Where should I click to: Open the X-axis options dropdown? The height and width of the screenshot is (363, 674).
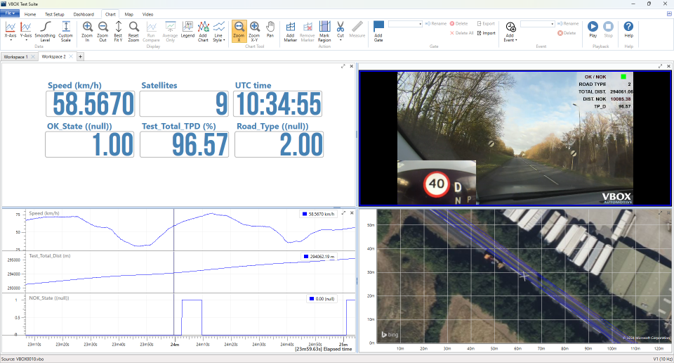(10, 31)
